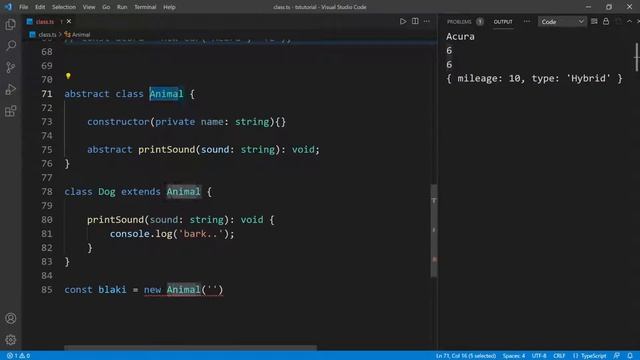640x360 pixels.
Task: Open the Run and Debug view
Action: (11, 89)
